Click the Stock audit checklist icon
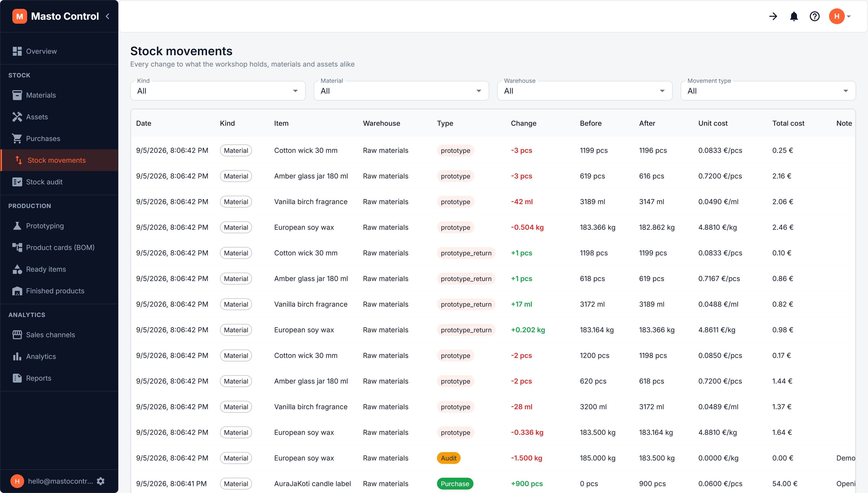 17,182
